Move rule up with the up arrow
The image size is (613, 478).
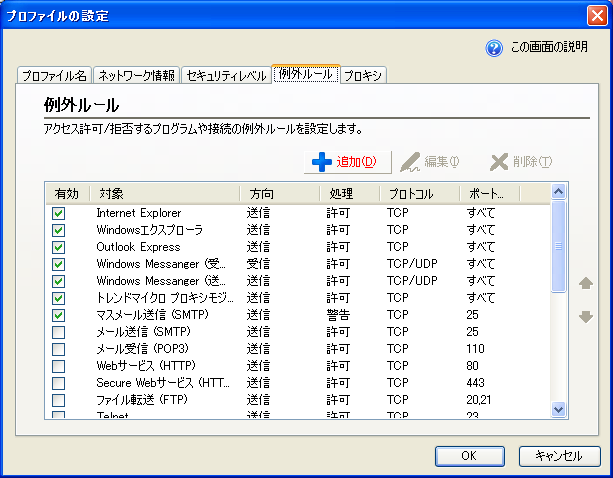[586, 284]
